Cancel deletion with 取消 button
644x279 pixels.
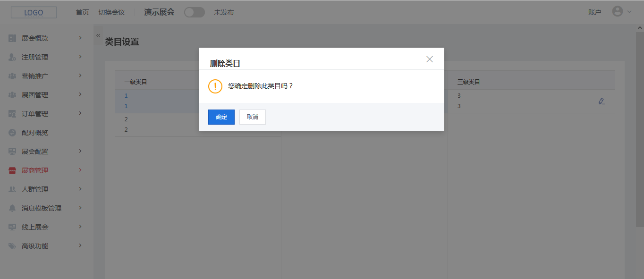tap(253, 117)
